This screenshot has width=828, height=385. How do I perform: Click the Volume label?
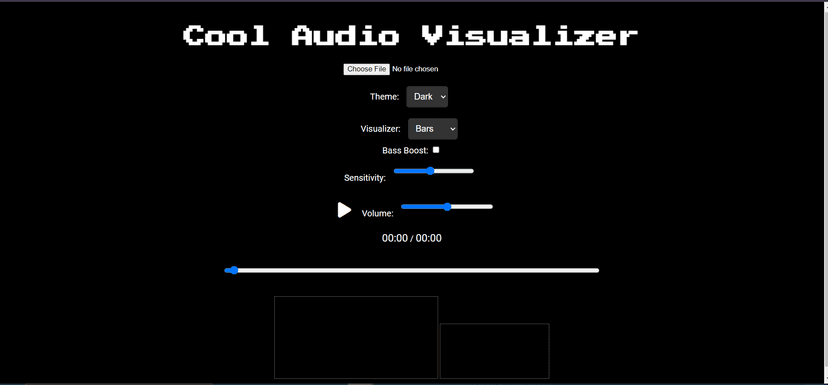pyautogui.click(x=378, y=214)
